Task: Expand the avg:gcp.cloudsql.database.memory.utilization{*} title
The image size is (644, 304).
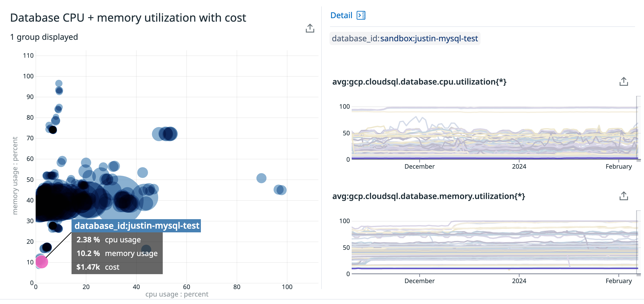Action: click(x=428, y=196)
